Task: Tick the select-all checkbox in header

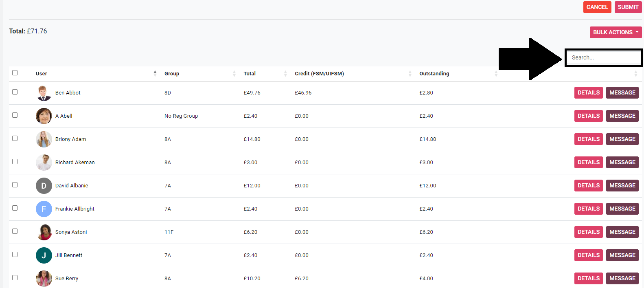Action: click(15, 73)
